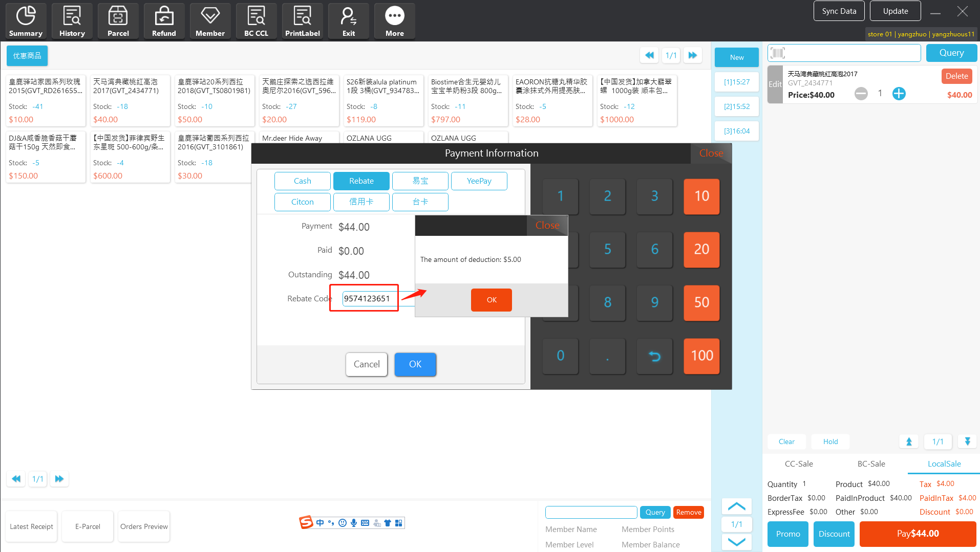Viewport: 980px width, 552px height.
Task: Expand the up chevron beside Pay
Action: point(736,506)
